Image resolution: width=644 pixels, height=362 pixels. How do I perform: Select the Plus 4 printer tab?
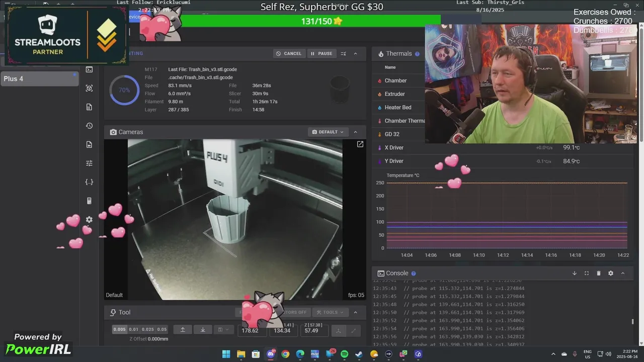click(x=39, y=78)
